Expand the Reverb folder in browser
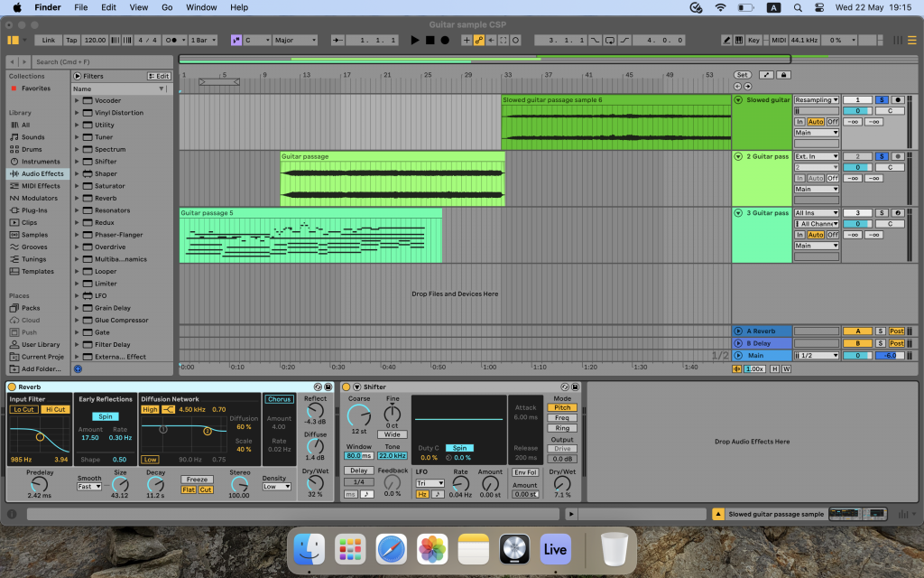 (77, 198)
